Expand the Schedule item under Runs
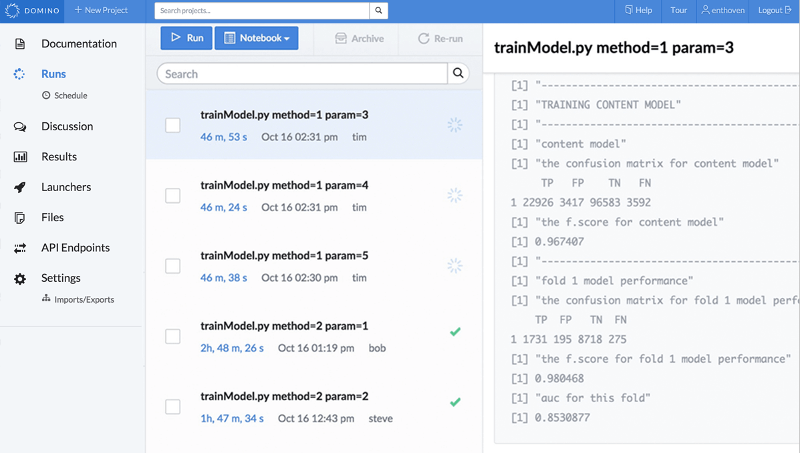Viewport: 800px width, 453px height. point(70,96)
